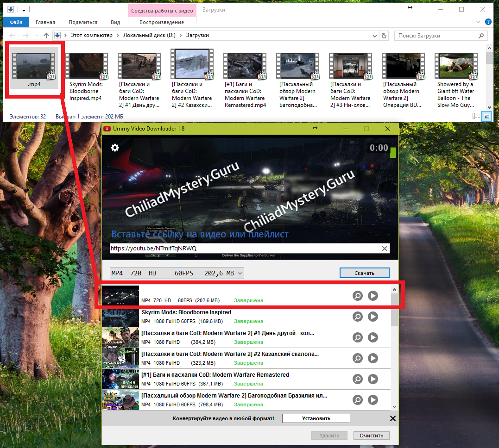Expand breadcrumb arrow after Локальный диск (D:)
Image resolution: width=499 pixels, height=448 pixels.
pos(181,35)
